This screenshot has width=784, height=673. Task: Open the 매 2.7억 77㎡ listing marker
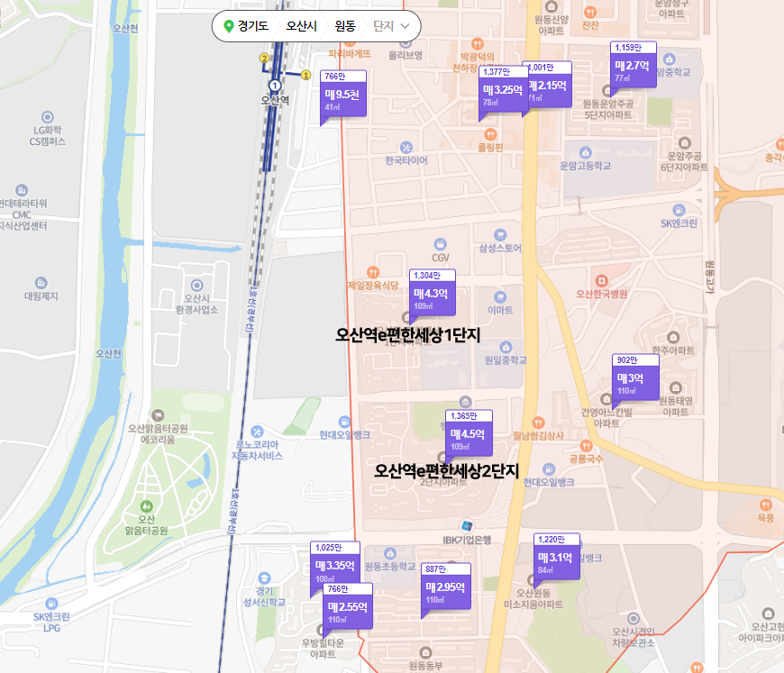[633, 65]
